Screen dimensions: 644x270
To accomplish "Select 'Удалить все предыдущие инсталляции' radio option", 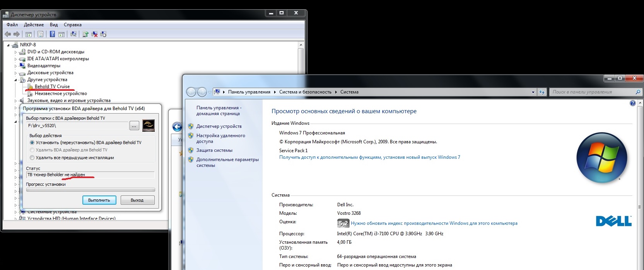I will click(32, 158).
